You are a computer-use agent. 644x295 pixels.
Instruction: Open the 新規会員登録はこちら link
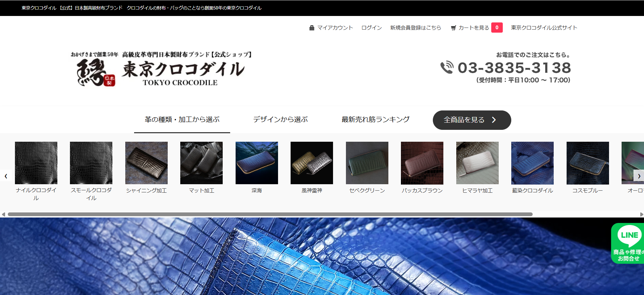tap(416, 28)
